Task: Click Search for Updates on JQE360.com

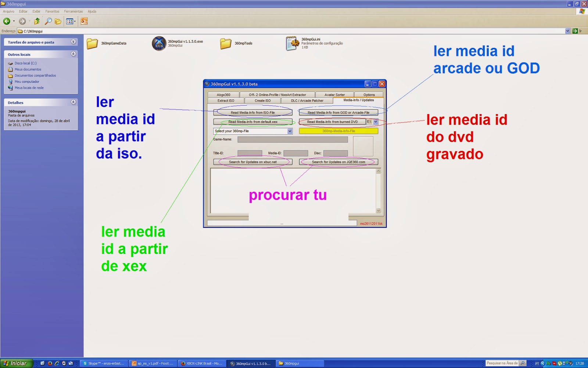Action: click(x=338, y=162)
